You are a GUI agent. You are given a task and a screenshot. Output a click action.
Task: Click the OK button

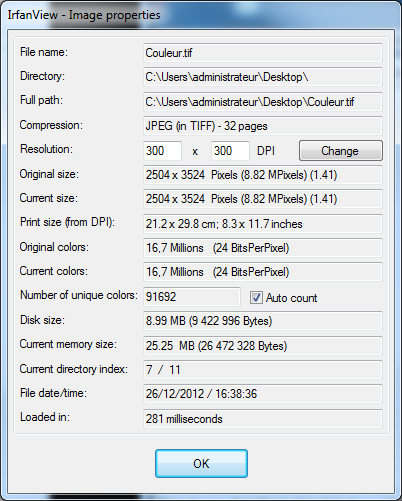click(201, 463)
